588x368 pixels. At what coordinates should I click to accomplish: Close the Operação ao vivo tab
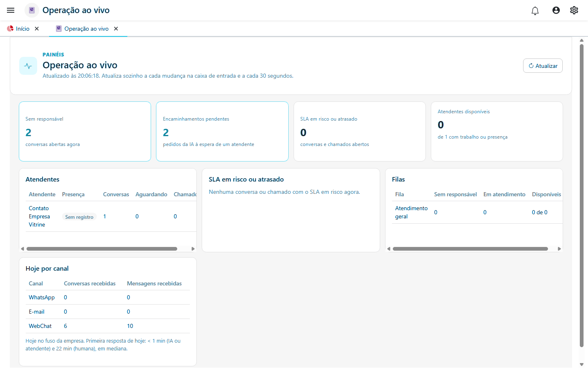(116, 29)
